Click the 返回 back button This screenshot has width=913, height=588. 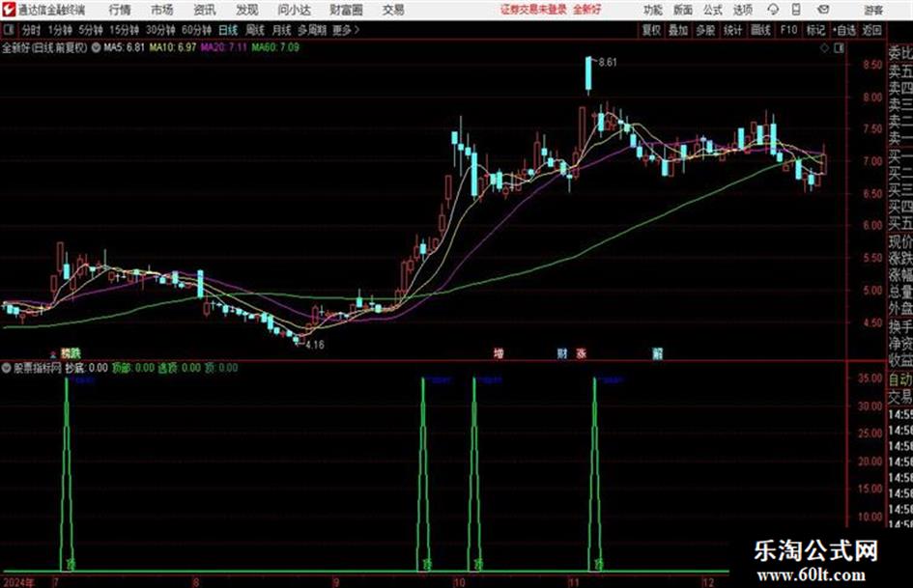(x=871, y=30)
